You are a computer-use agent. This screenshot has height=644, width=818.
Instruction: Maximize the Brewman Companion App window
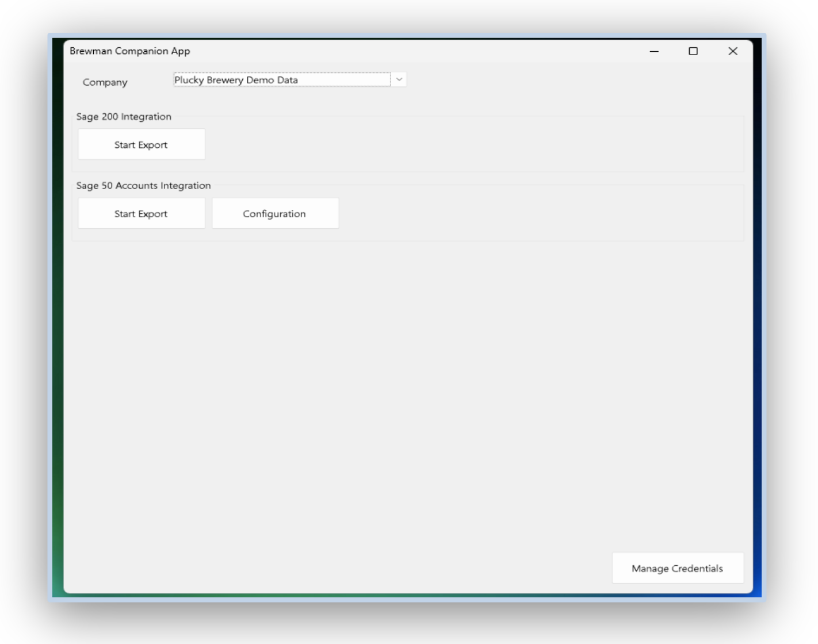point(693,51)
